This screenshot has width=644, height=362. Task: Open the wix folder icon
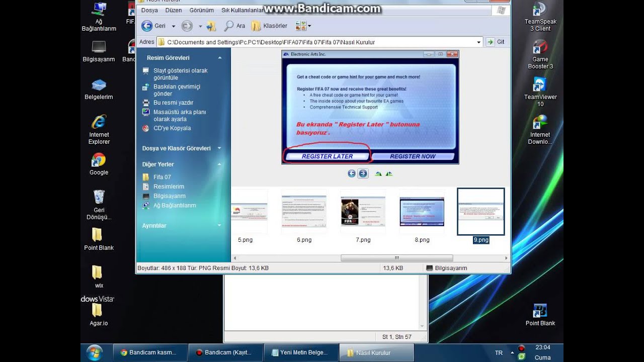[x=99, y=277]
